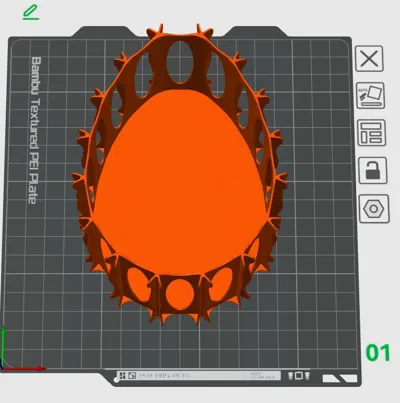Remove the plate with the X icon
Viewport: 400px width, 403px height.
369,59
